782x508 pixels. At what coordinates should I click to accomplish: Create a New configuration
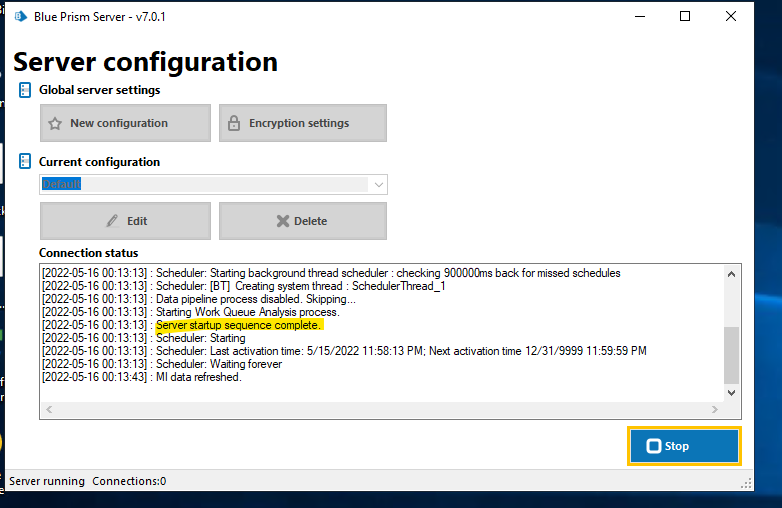coord(125,123)
